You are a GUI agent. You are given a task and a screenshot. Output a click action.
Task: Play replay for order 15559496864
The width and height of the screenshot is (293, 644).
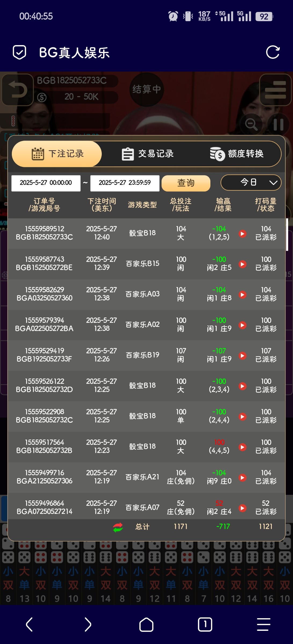pyautogui.click(x=243, y=508)
